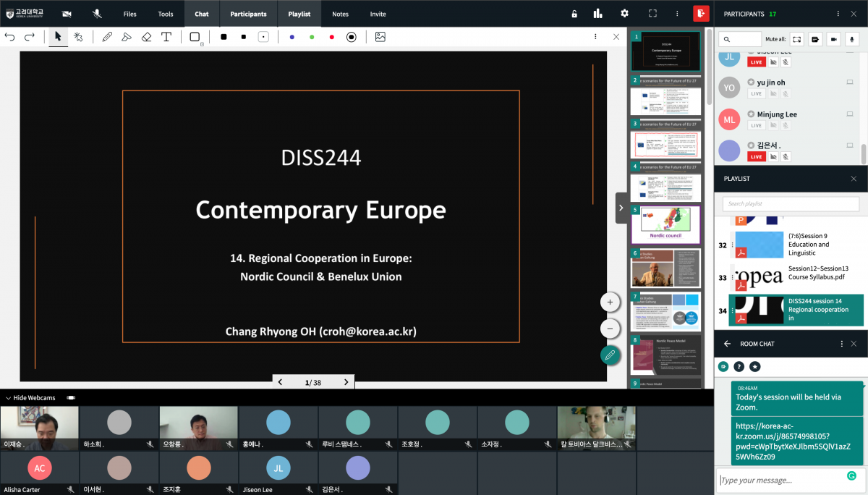Screen dimensions: 868x495
Task: Toggle the webcam in the top bar
Action: 67,14
